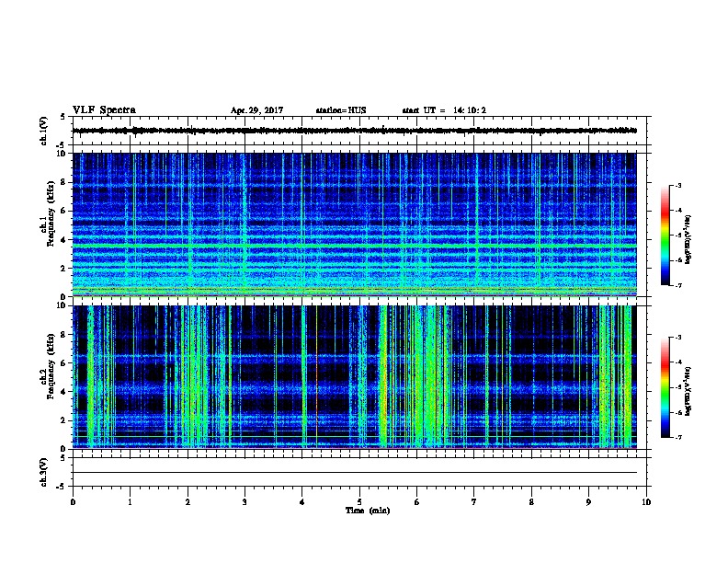Click time axis tick label "2"
Image resolution: width=728 pixels, height=563 pixels.
(x=188, y=502)
